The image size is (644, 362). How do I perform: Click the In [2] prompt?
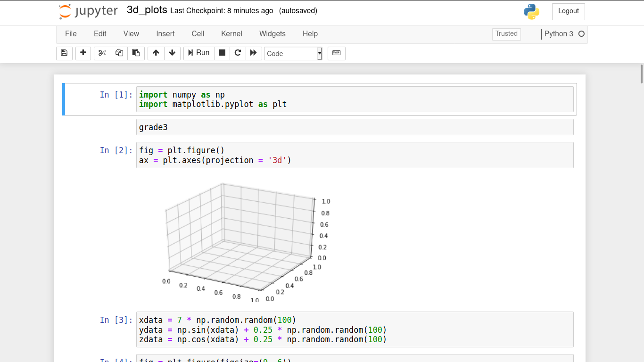[x=116, y=150]
